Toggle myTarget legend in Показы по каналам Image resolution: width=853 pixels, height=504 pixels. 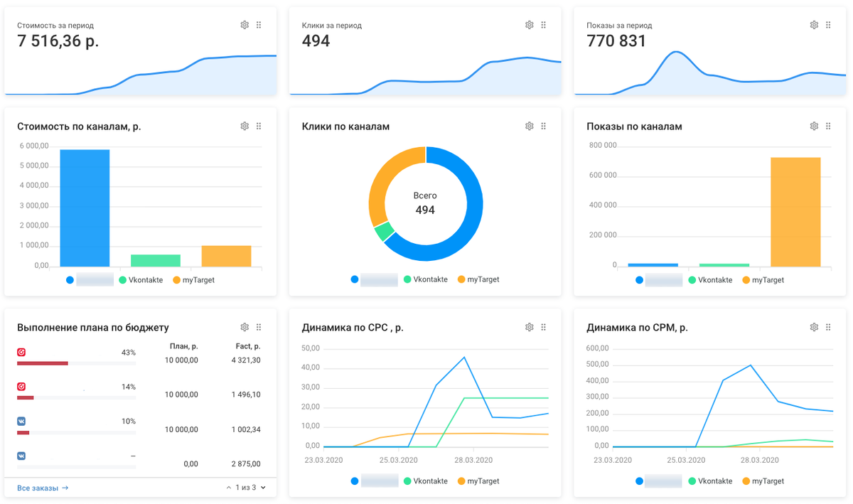[763, 280]
